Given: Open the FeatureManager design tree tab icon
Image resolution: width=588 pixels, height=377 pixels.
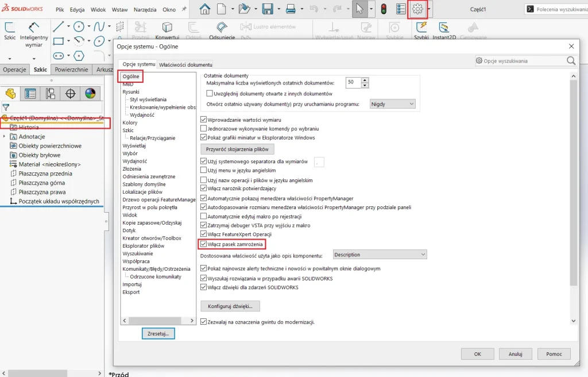Looking at the screenshot, I should pyautogui.click(x=10, y=94).
